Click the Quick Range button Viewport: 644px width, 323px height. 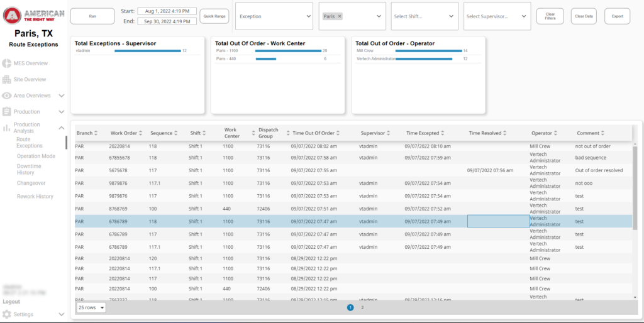click(x=214, y=16)
